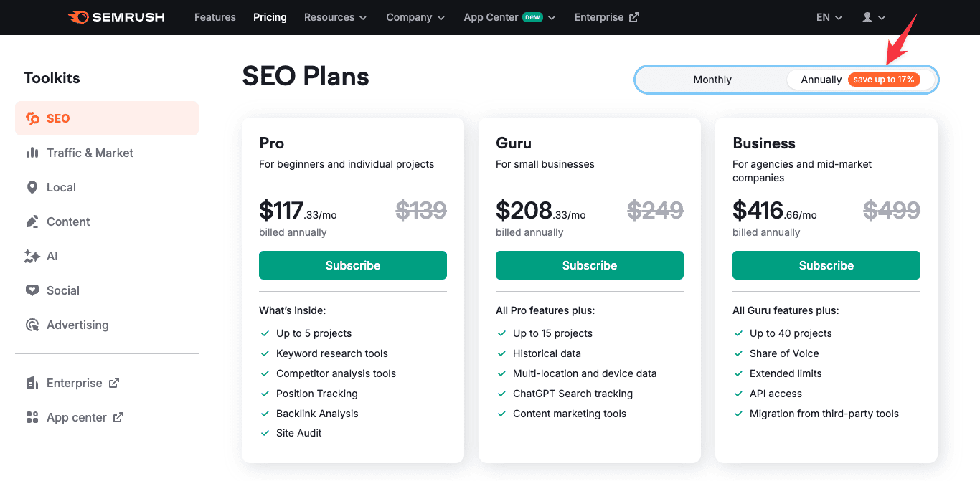Switch billing to Annually
The width and height of the screenshot is (980, 481).
pyautogui.click(x=861, y=80)
